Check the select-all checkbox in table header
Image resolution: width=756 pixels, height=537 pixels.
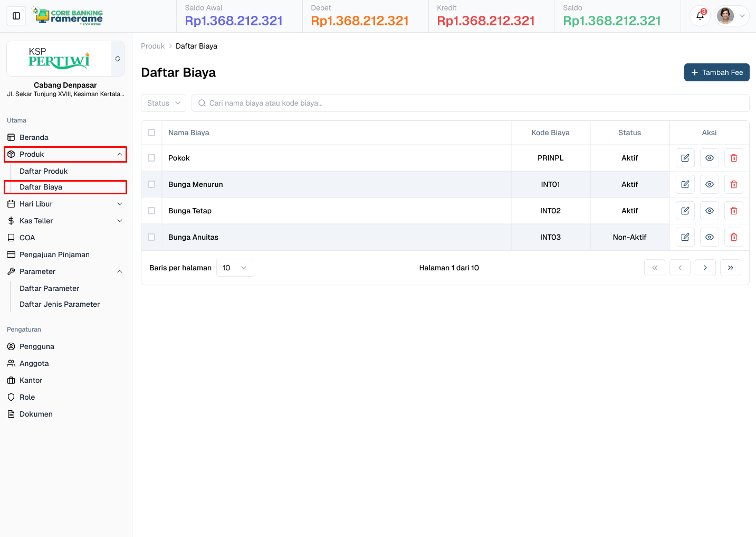151,133
